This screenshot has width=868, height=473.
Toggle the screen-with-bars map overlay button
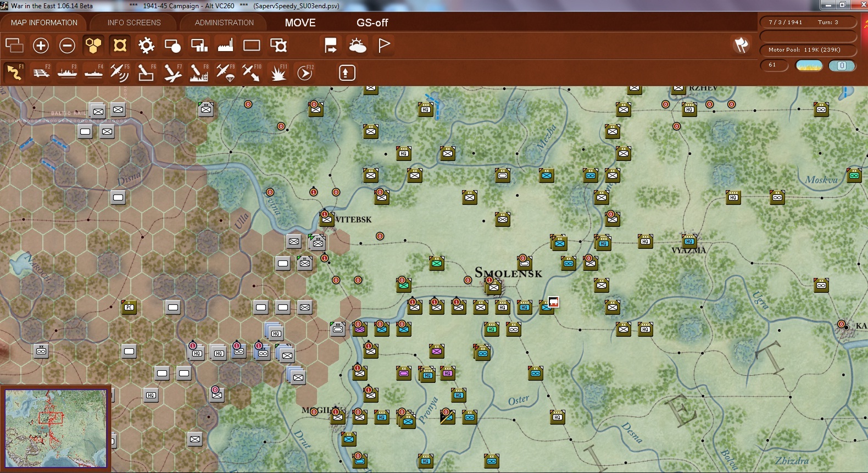point(199,45)
